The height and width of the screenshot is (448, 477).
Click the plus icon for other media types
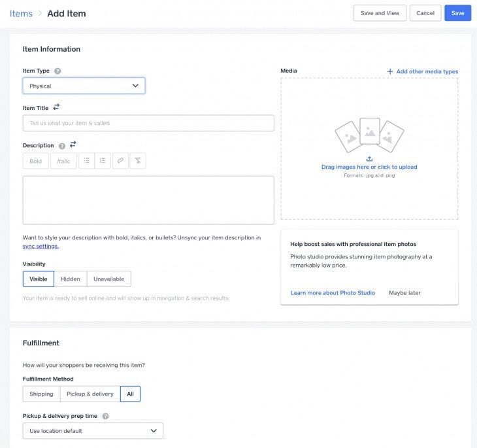click(x=390, y=71)
